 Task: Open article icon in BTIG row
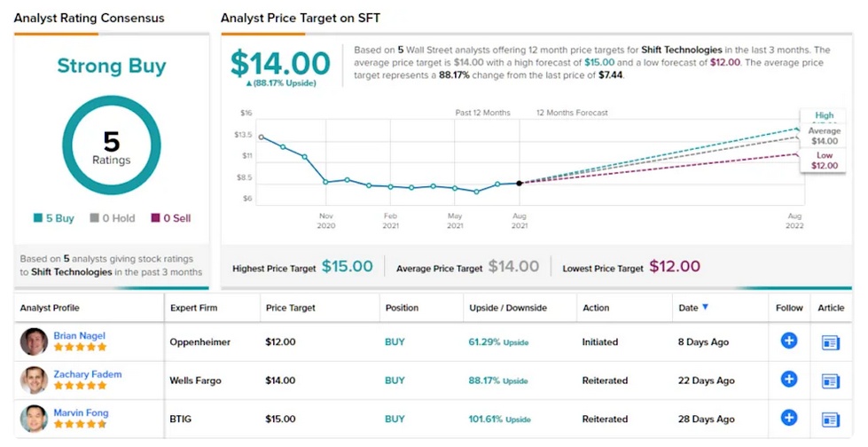(831, 419)
